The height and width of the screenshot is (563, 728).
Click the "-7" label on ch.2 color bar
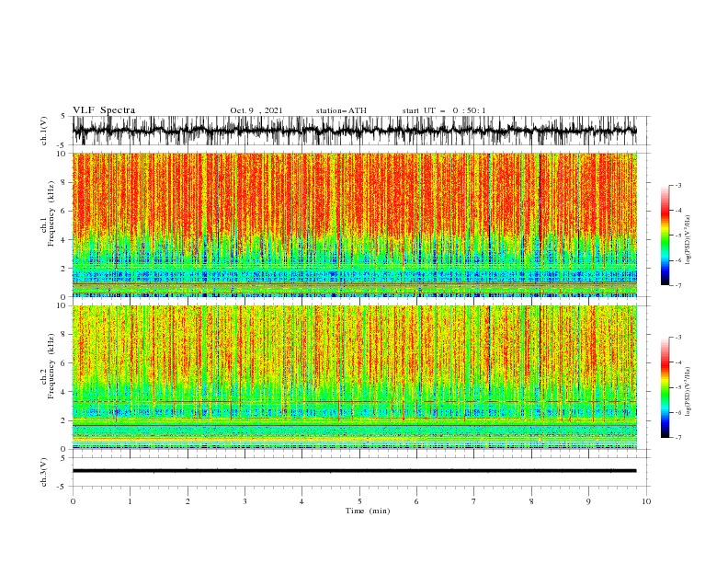pyautogui.click(x=678, y=438)
